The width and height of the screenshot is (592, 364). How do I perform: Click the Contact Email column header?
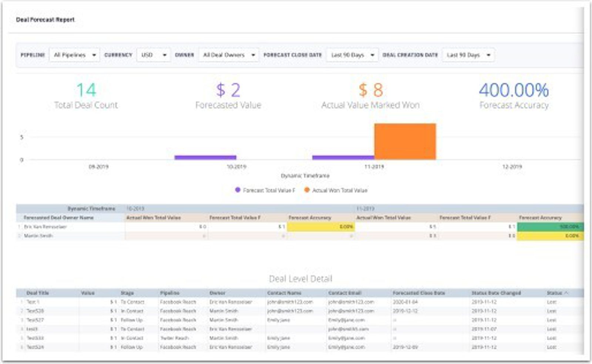344,293
